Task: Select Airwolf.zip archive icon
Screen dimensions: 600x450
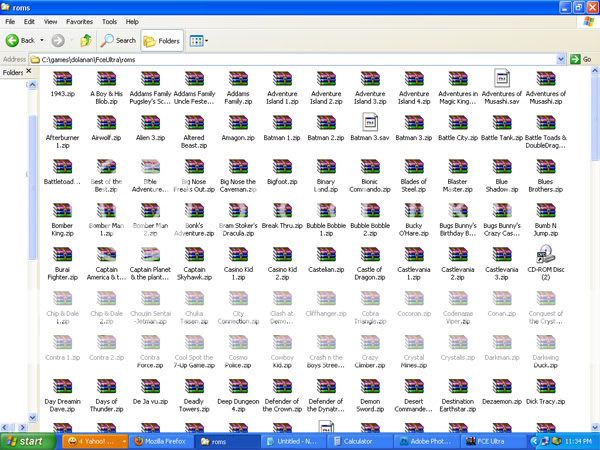Action: pyautogui.click(x=106, y=123)
